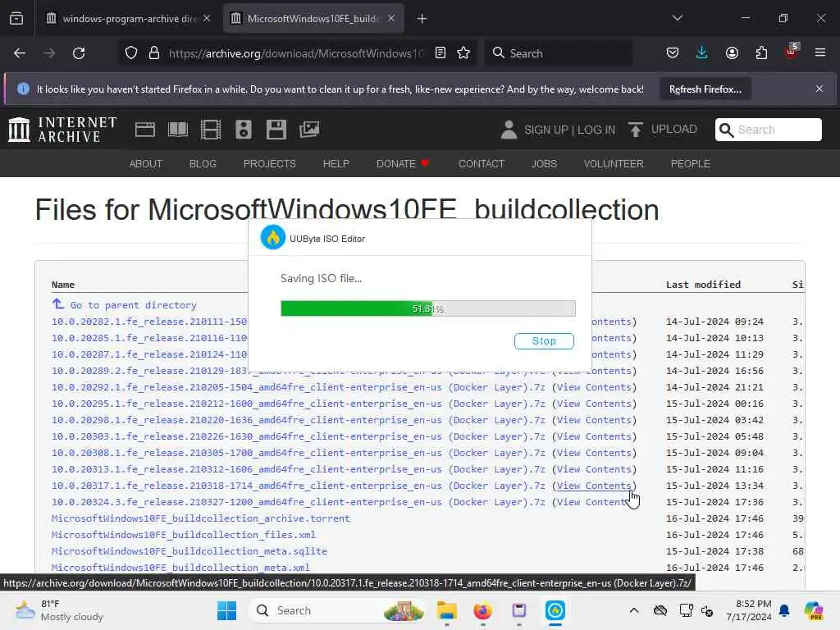Open buildcollection_files.xml link
The image size is (840, 630).
pyautogui.click(x=183, y=535)
